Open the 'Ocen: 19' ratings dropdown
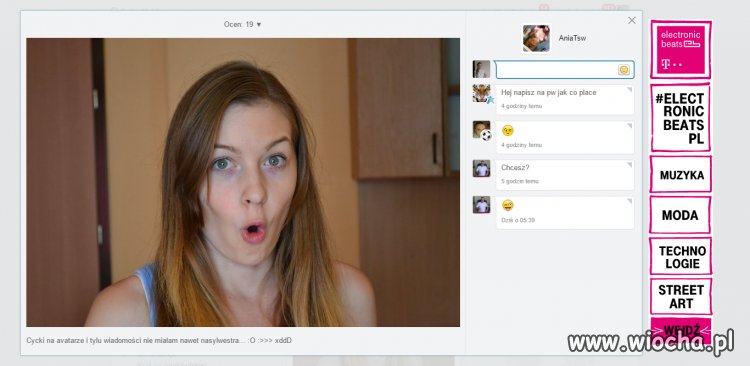750x366 pixels. tap(243, 24)
